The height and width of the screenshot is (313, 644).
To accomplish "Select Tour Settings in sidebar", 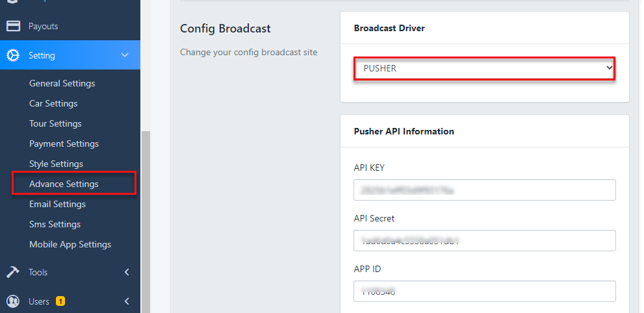I will pyautogui.click(x=55, y=123).
